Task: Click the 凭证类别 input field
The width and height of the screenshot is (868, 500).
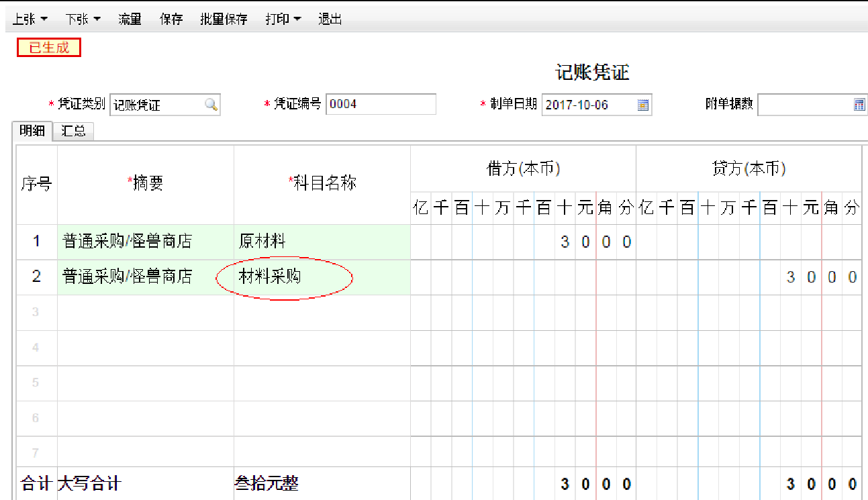Action: 156,105
